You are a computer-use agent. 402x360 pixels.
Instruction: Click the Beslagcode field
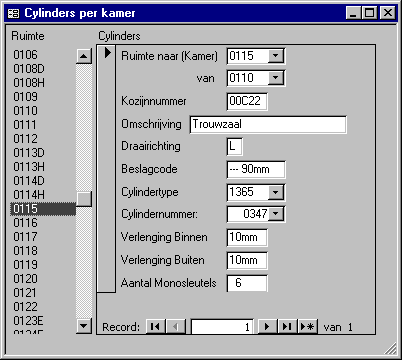[256, 169]
